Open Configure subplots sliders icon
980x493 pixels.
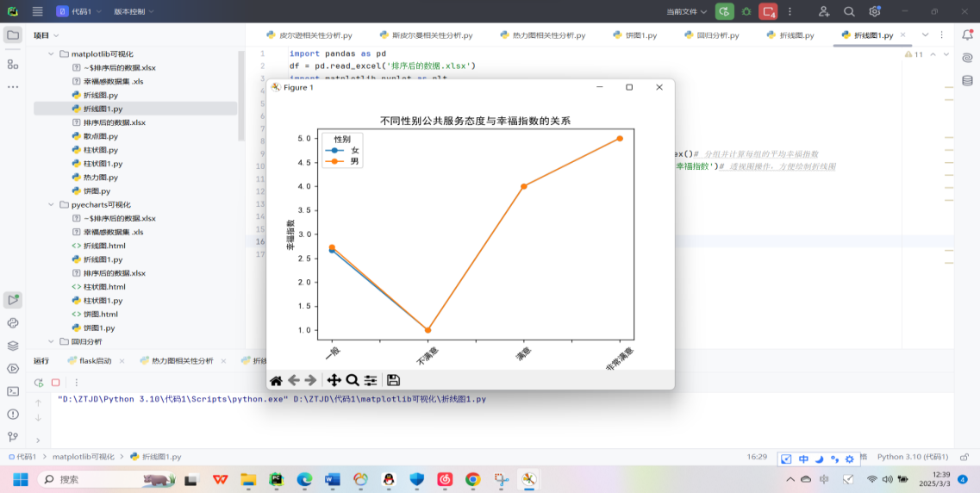pos(371,380)
